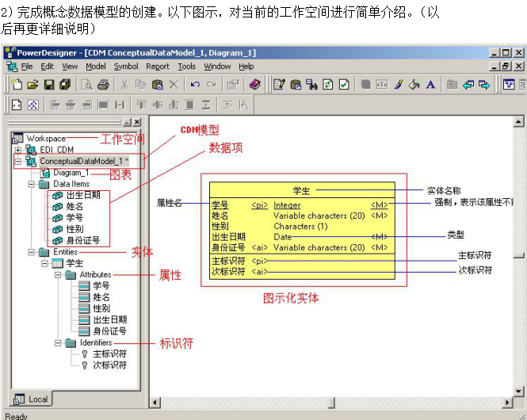Select the 主标识符 identifier in the tree
The image size is (527, 420).
click(109, 354)
